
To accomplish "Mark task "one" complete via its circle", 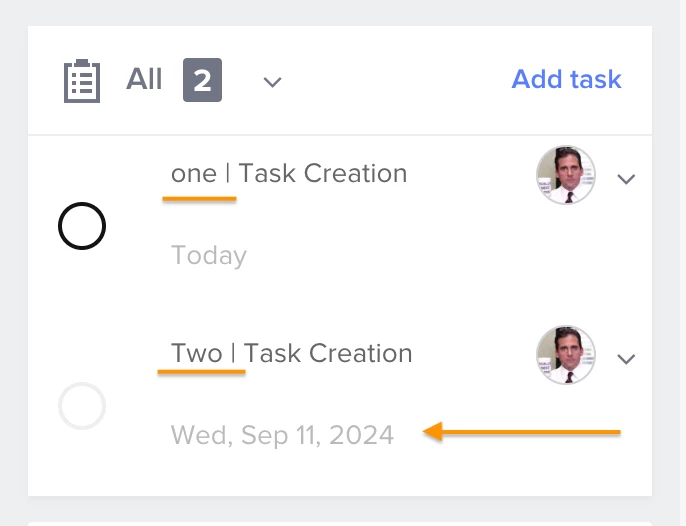I will (82, 226).
